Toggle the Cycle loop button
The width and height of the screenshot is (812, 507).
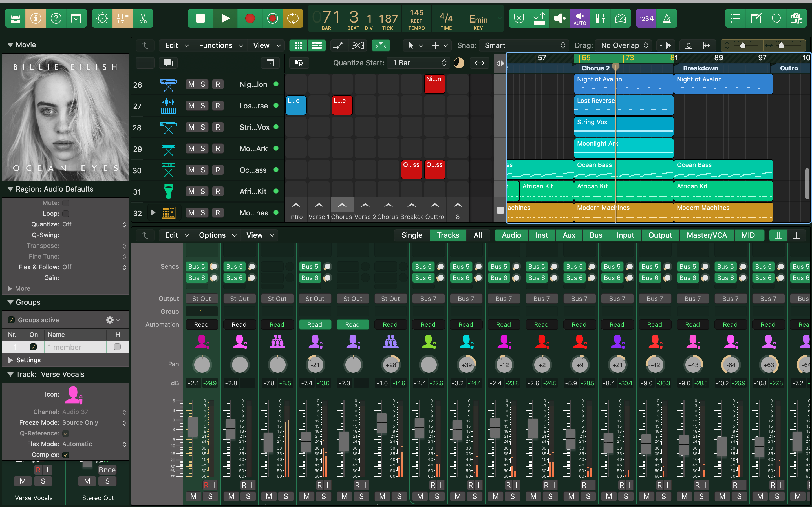tap(293, 18)
